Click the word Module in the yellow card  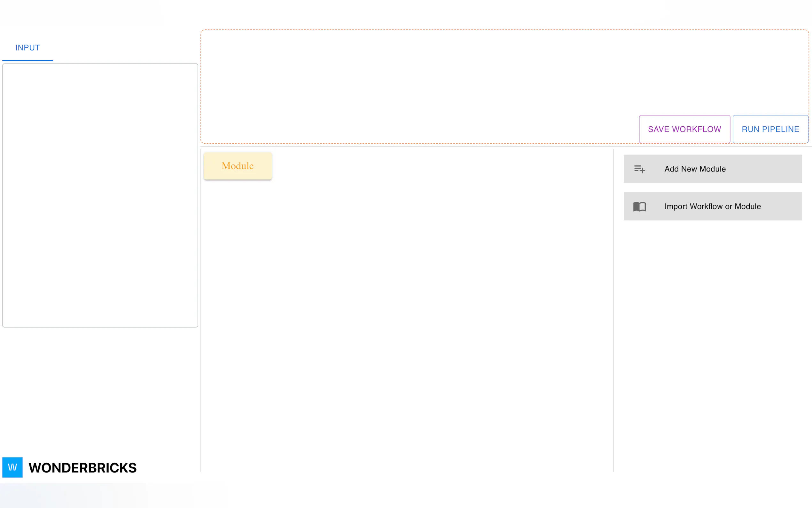pyautogui.click(x=238, y=166)
